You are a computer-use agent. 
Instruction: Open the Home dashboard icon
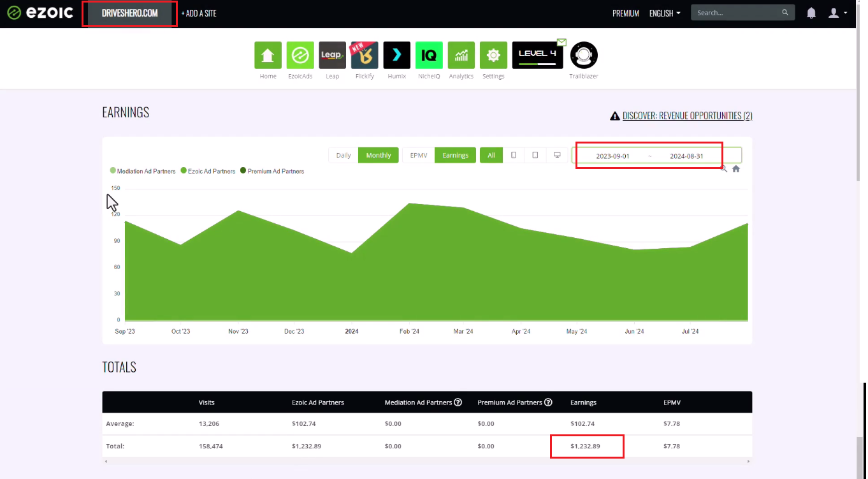(x=268, y=55)
